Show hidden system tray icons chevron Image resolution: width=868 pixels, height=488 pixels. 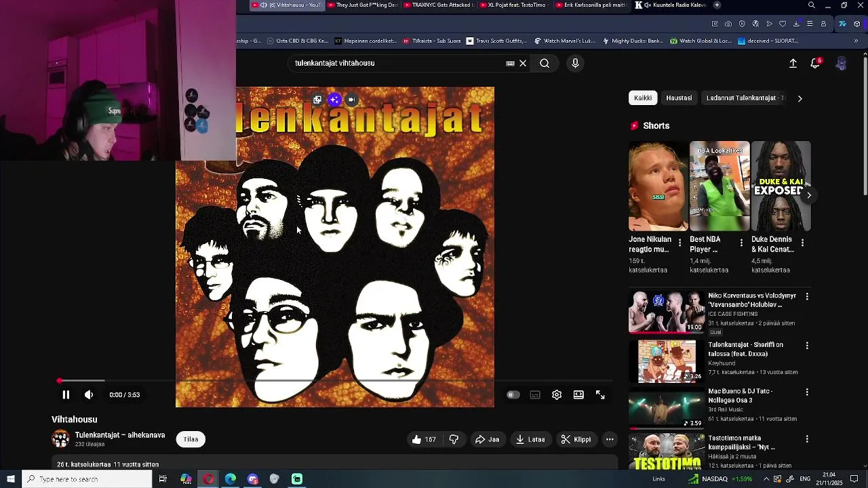[x=766, y=479]
